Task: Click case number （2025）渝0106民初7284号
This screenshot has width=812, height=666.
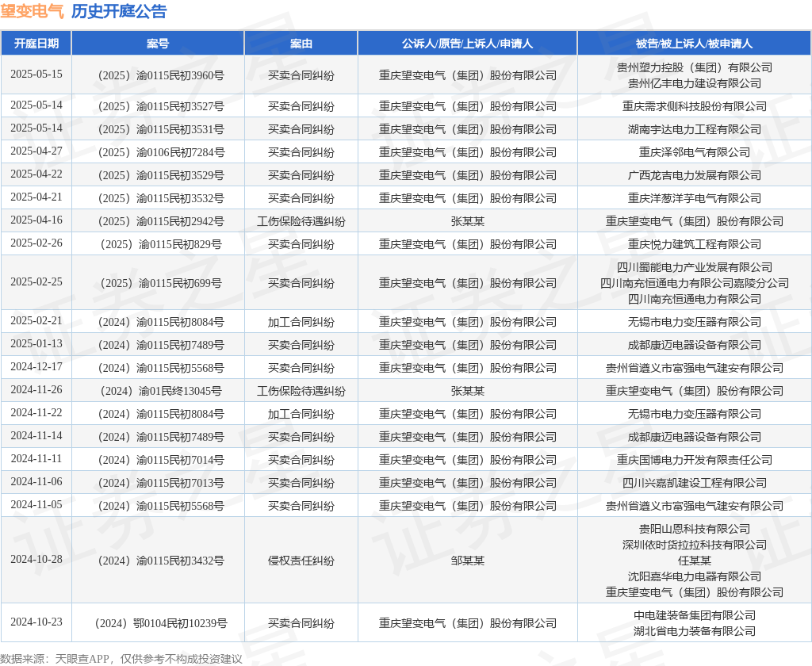Action: point(160,152)
